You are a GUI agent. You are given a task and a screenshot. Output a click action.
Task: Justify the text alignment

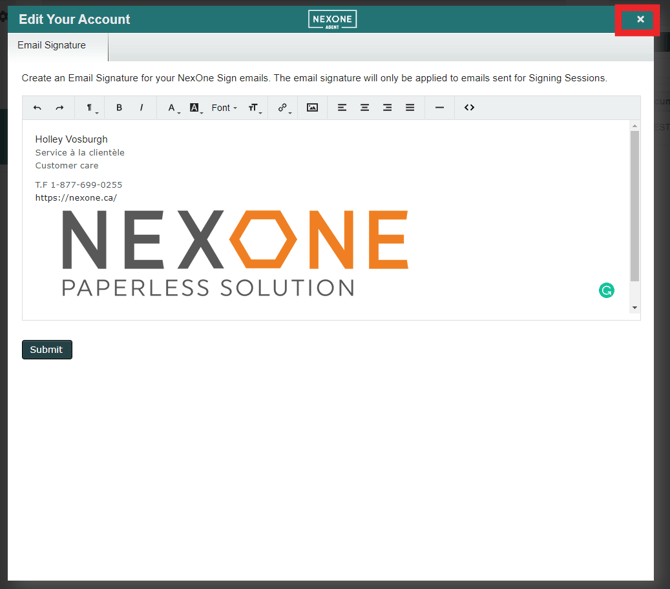click(410, 108)
